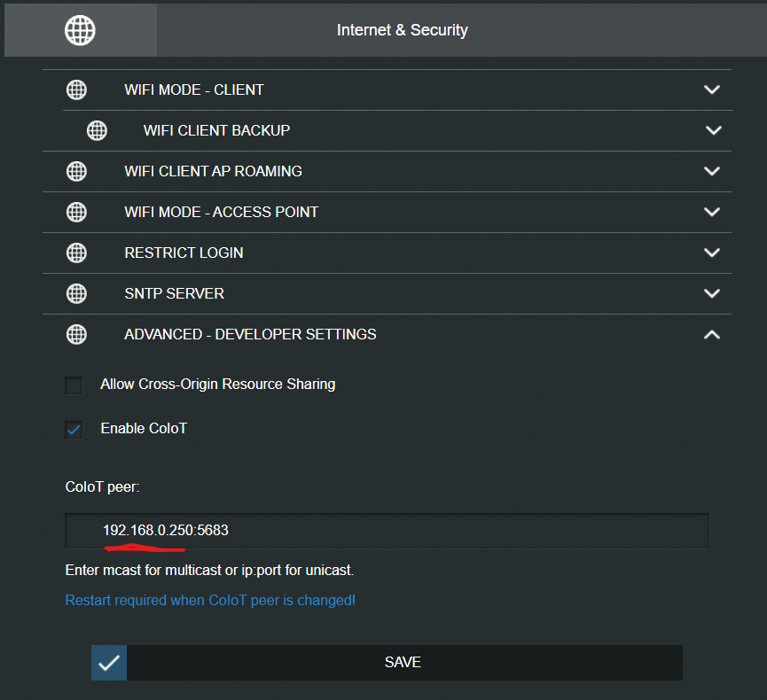Click globe icon beside WIFI MODE - ACCESS POINT

coord(77,212)
